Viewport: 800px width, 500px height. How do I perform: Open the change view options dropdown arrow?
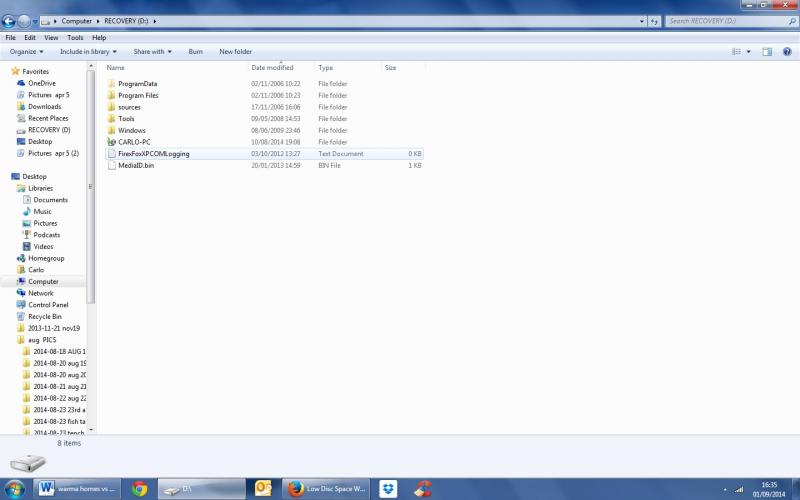[748, 51]
